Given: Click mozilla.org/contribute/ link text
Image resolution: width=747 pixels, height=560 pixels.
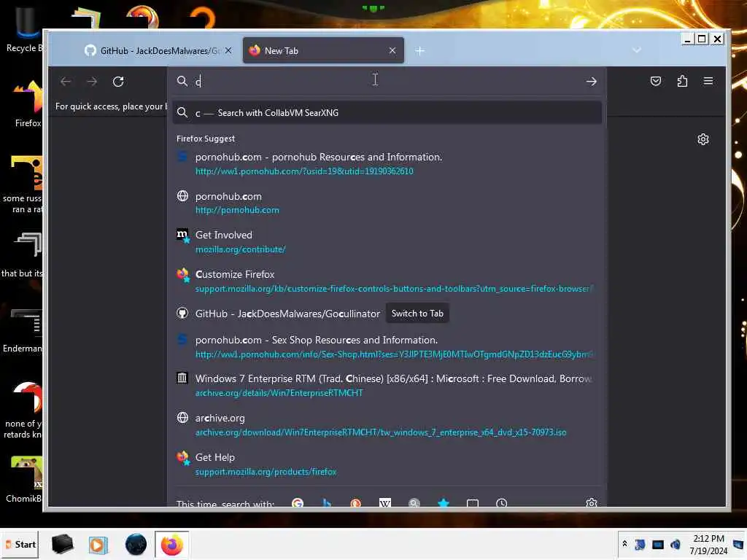Looking at the screenshot, I should click(240, 249).
